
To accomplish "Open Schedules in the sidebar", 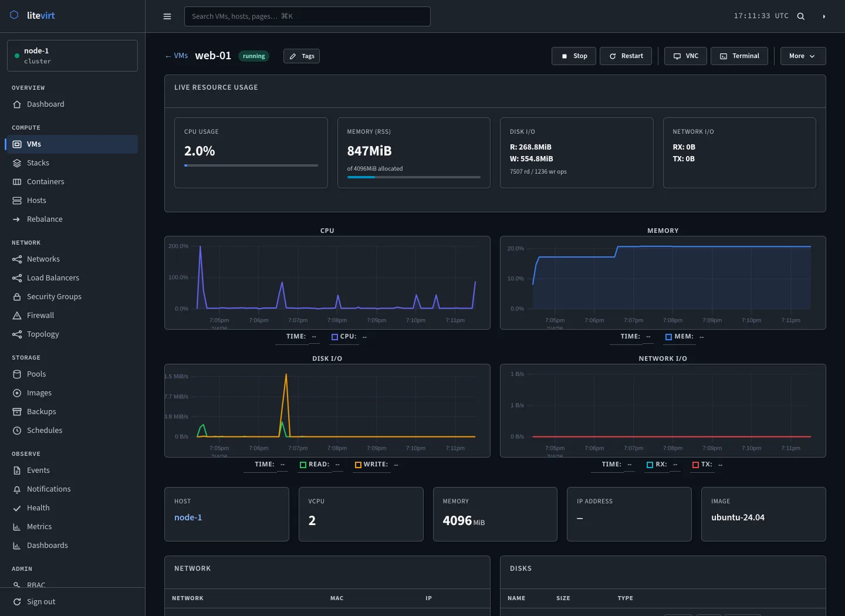I will coord(72,431).
